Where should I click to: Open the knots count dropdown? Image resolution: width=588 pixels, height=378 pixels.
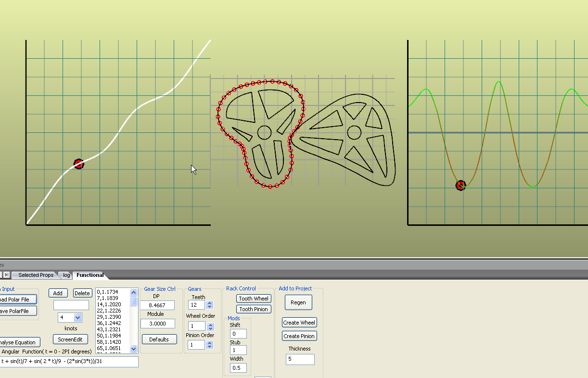[x=78, y=317]
